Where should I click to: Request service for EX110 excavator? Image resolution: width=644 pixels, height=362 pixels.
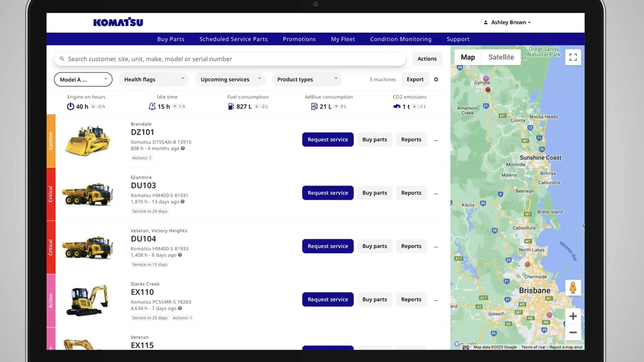pos(328,299)
